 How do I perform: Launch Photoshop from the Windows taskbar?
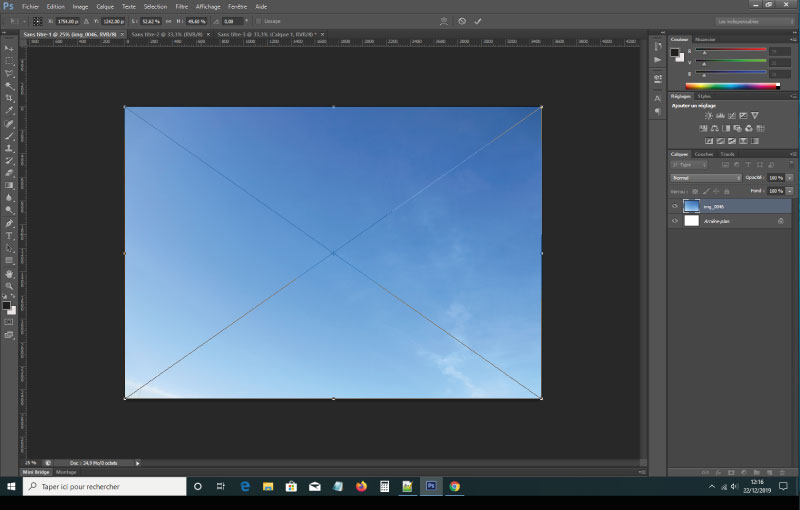[x=431, y=486]
